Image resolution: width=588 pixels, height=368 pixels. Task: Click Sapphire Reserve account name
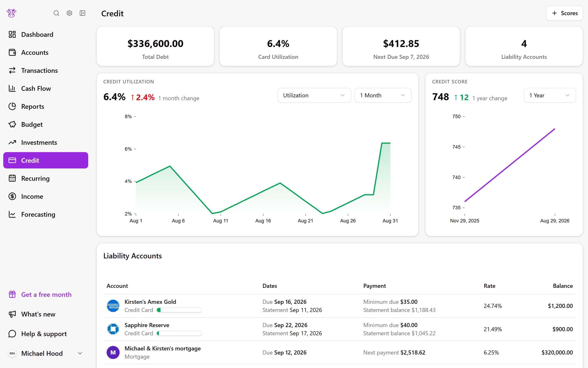click(x=147, y=325)
